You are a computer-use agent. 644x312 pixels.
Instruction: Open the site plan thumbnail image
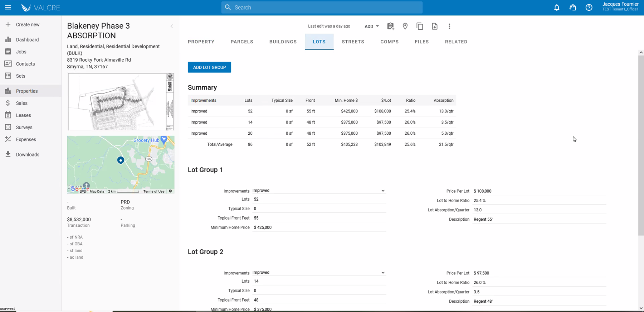point(121,102)
